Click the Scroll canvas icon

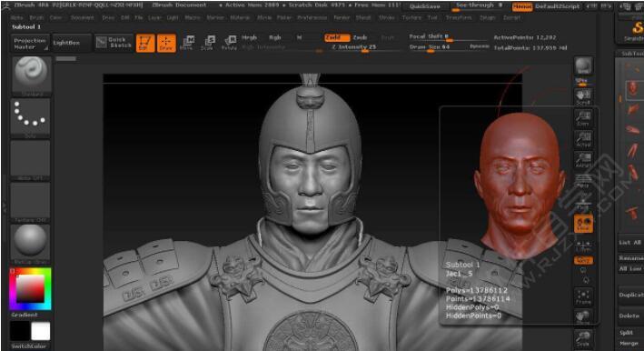(x=583, y=96)
